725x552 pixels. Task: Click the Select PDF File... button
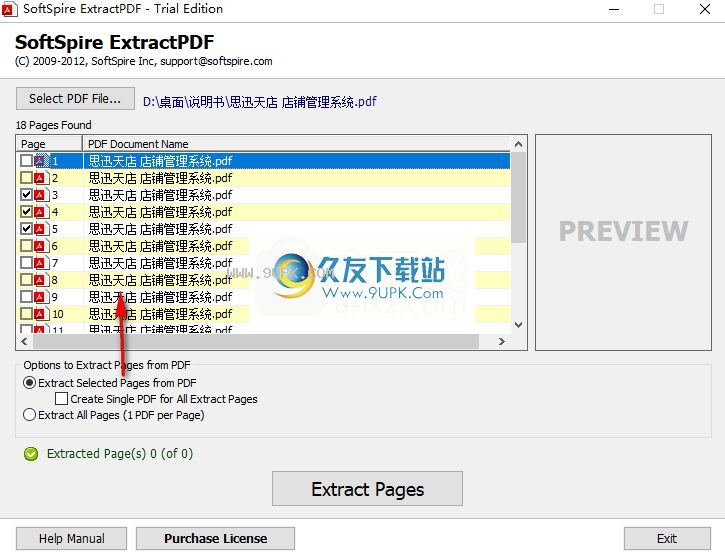[x=75, y=98]
